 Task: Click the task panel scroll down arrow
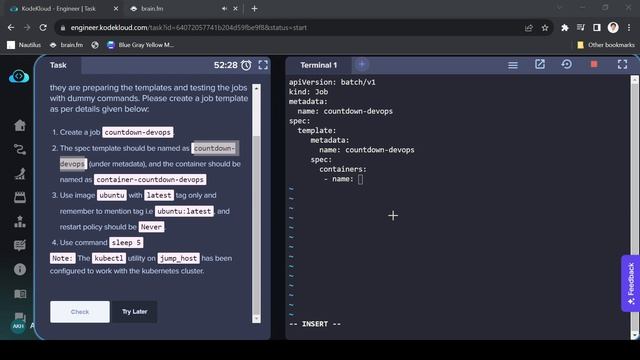pyautogui.click(x=256, y=318)
